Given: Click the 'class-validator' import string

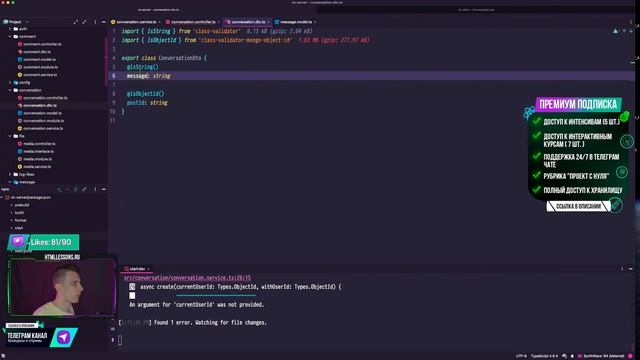Looking at the screenshot, I should 217,31.
